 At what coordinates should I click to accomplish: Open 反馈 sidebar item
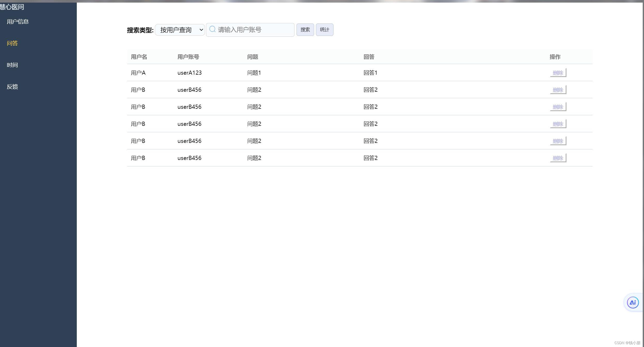coord(12,87)
